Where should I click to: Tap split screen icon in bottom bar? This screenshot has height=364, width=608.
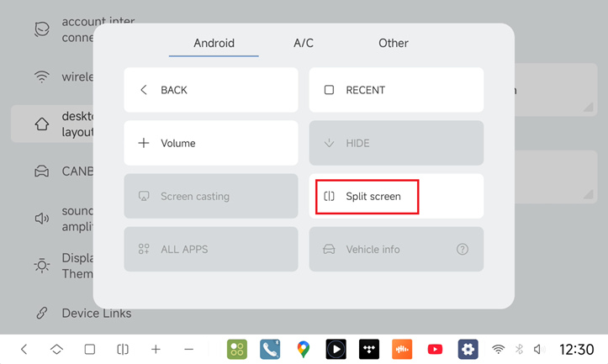123,349
